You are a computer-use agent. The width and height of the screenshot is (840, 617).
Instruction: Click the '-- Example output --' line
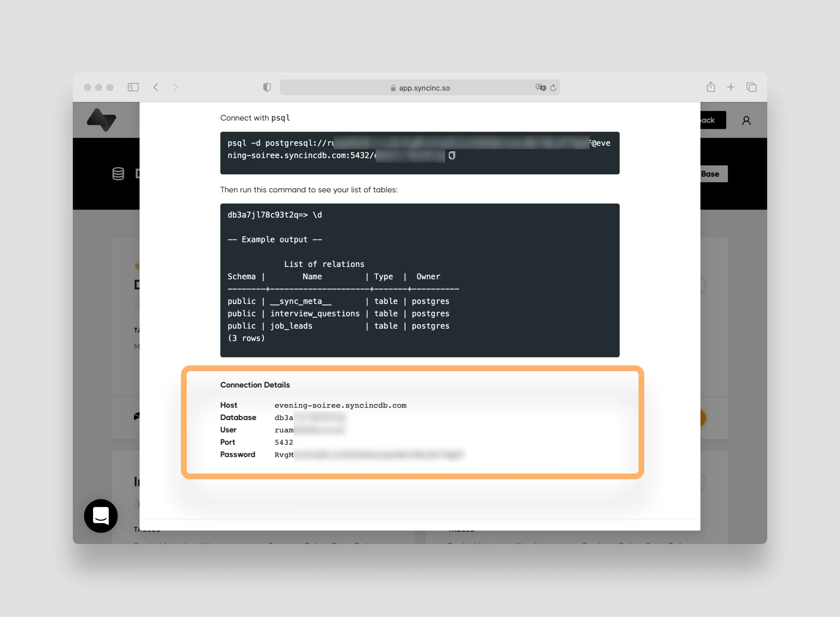tap(275, 239)
